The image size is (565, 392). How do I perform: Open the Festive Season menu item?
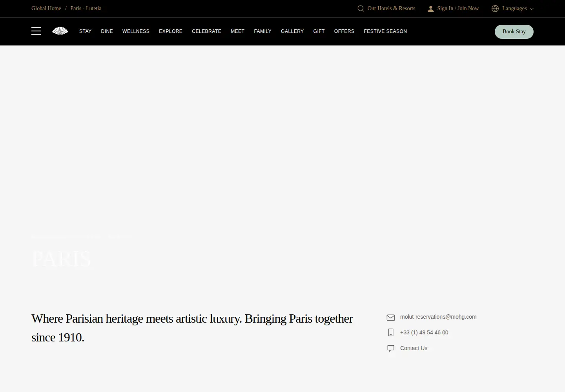[385, 31]
